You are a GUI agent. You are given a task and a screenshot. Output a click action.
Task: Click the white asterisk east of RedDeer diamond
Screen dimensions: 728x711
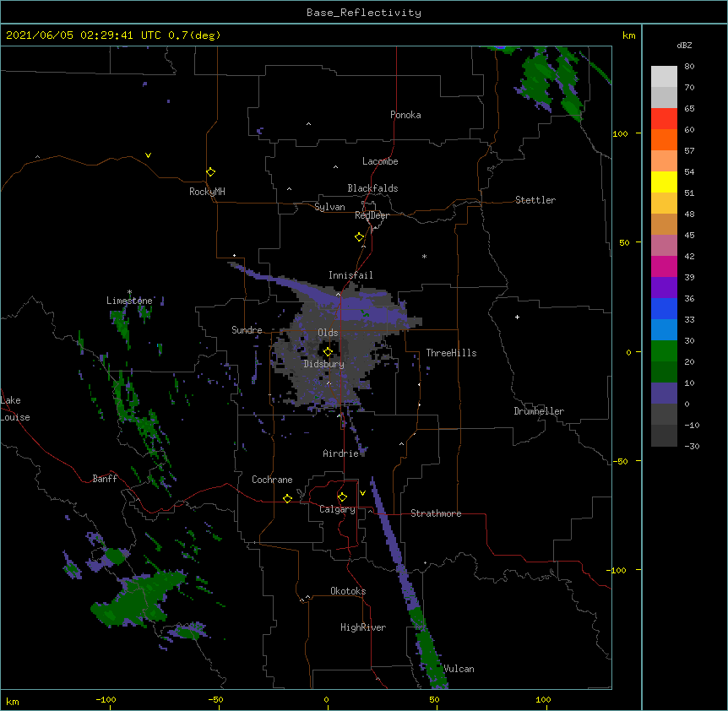click(x=424, y=256)
